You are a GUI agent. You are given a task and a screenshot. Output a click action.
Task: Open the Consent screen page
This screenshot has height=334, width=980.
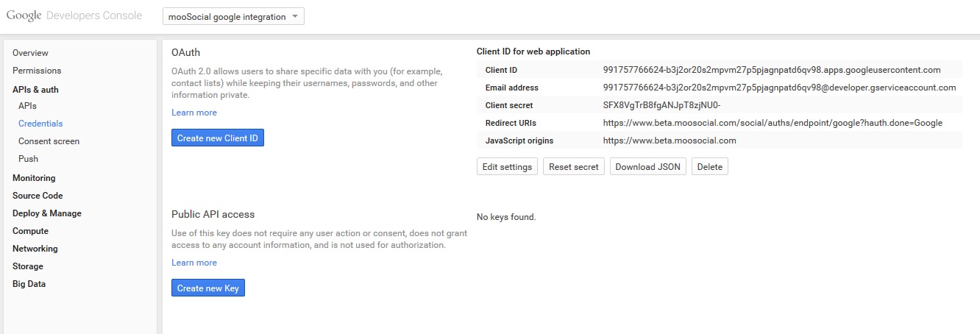(49, 141)
